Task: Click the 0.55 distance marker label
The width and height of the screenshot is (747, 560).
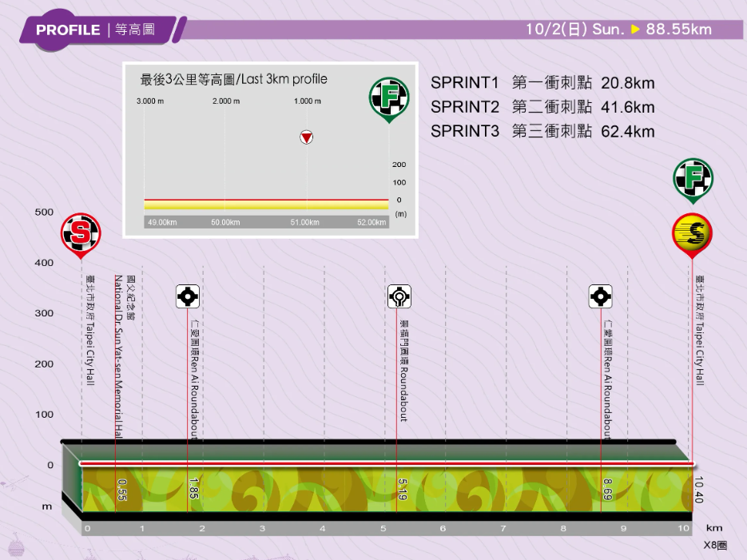Action: tap(122, 488)
